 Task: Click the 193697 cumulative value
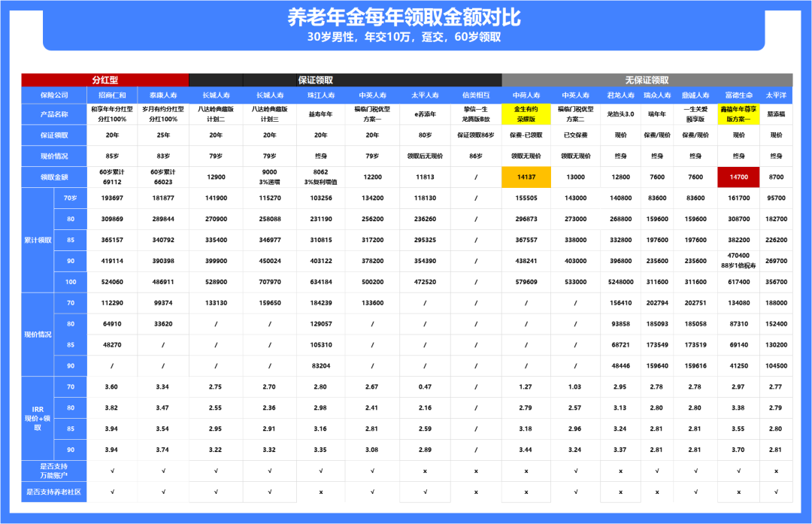tap(112, 198)
